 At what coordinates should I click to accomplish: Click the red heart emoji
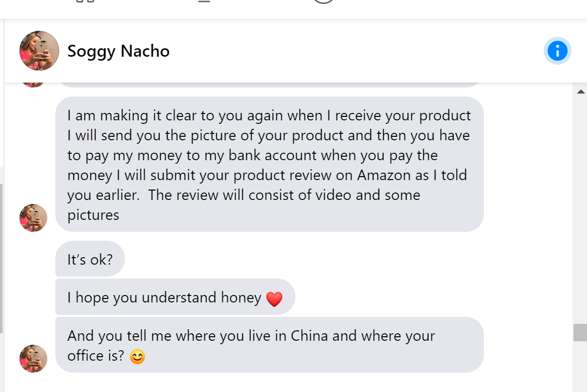pyautogui.click(x=274, y=299)
